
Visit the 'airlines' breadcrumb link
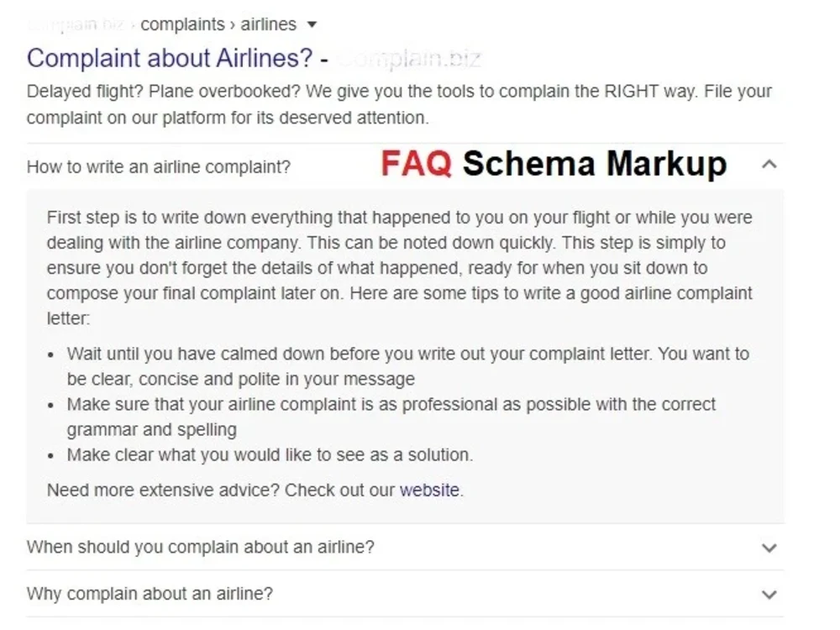point(269,24)
